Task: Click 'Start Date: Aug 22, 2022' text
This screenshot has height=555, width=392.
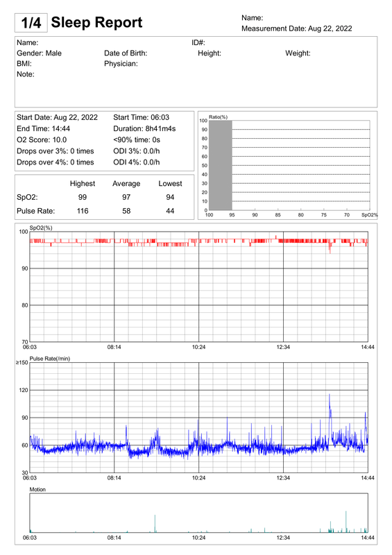Action: click(57, 117)
